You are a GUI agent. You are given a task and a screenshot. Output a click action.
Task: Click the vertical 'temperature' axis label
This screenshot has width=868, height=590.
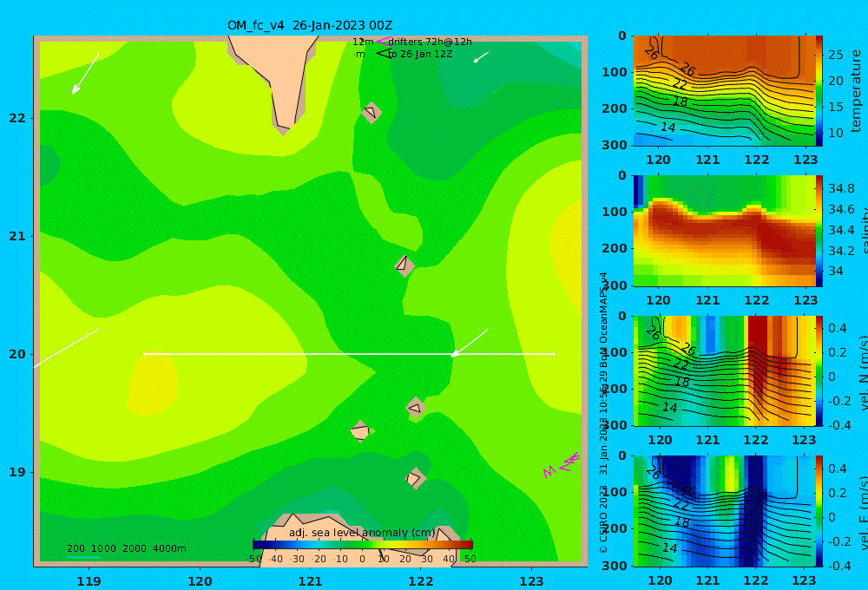[x=856, y=91]
